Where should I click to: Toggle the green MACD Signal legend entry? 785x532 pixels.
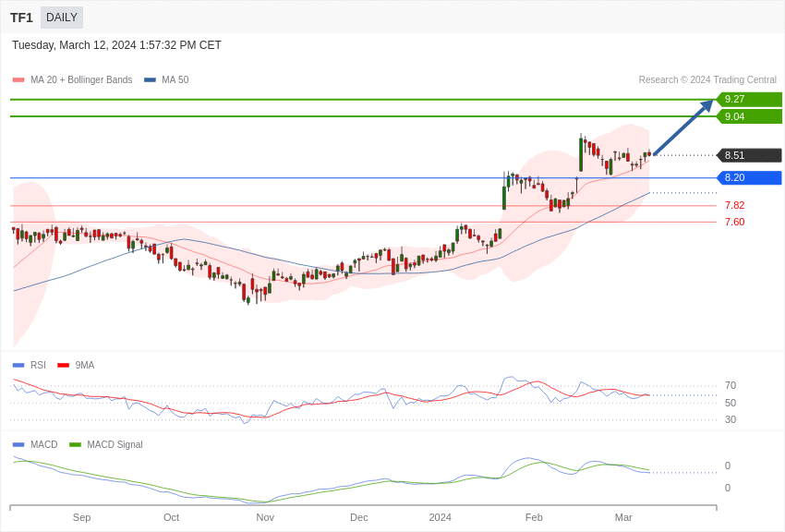point(106,444)
